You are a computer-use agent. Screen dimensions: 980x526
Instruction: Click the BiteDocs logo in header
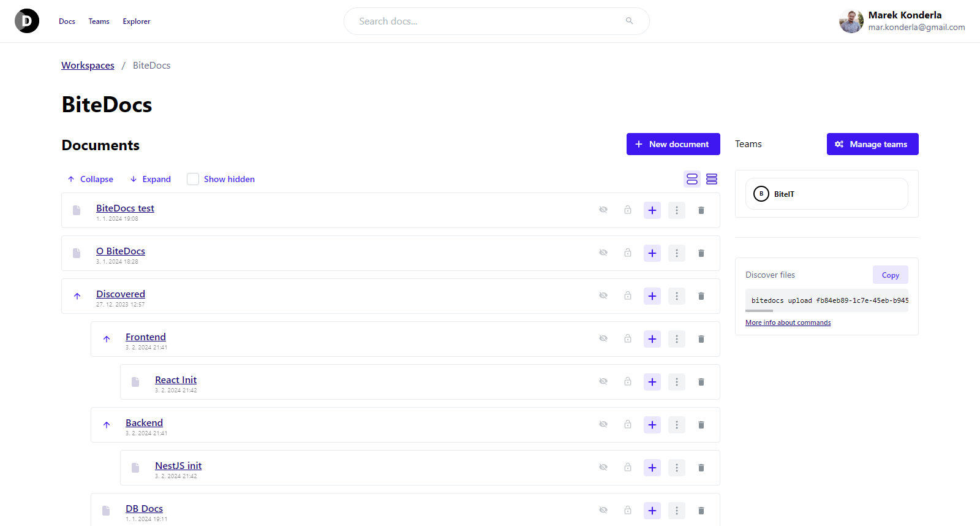pyautogui.click(x=27, y=21)
